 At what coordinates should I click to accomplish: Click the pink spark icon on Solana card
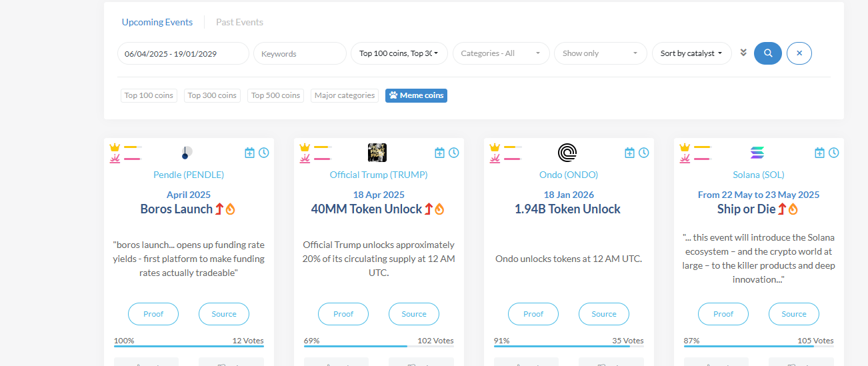(x=685, y=159)
